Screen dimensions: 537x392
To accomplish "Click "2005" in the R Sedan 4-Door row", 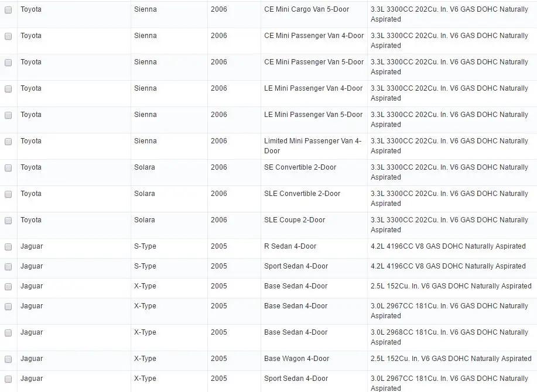I will tap(219, 246).
